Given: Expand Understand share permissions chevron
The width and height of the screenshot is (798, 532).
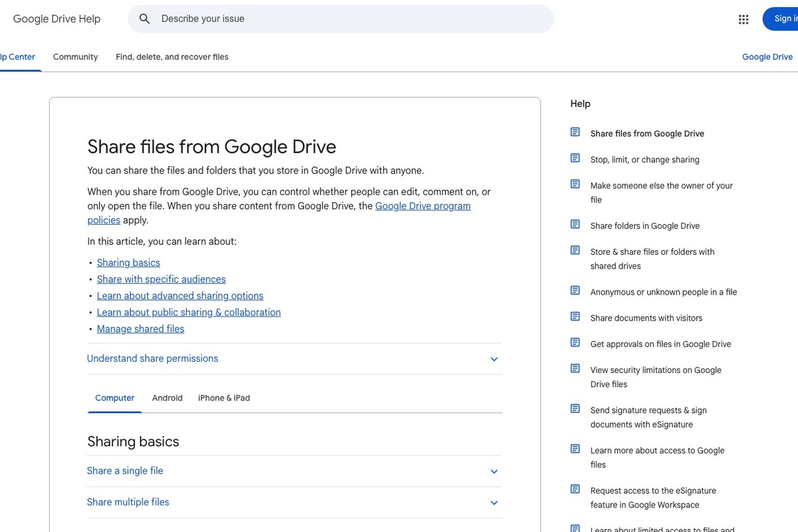Looking at the screenshot, I should (x=494, y=359).
